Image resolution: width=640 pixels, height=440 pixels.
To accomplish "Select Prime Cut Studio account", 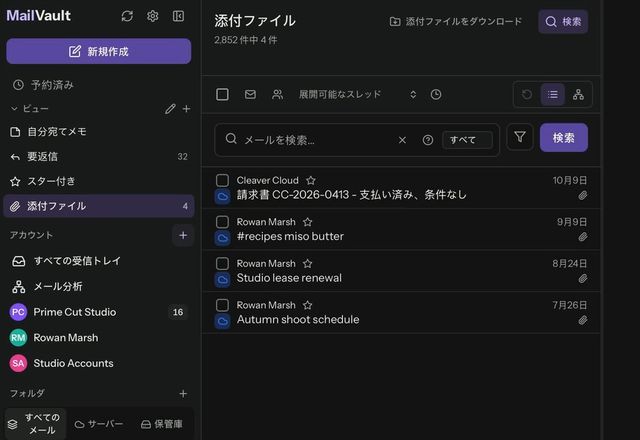I will pos(98,312).
